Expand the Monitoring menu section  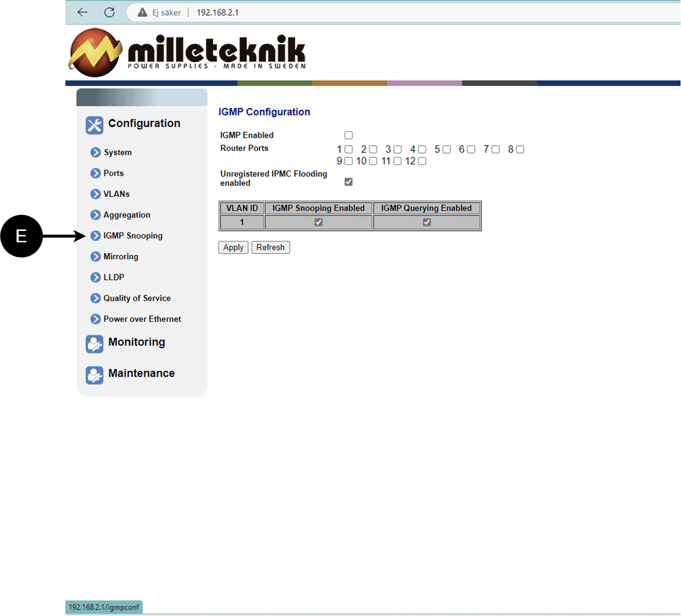coord(137,342)
